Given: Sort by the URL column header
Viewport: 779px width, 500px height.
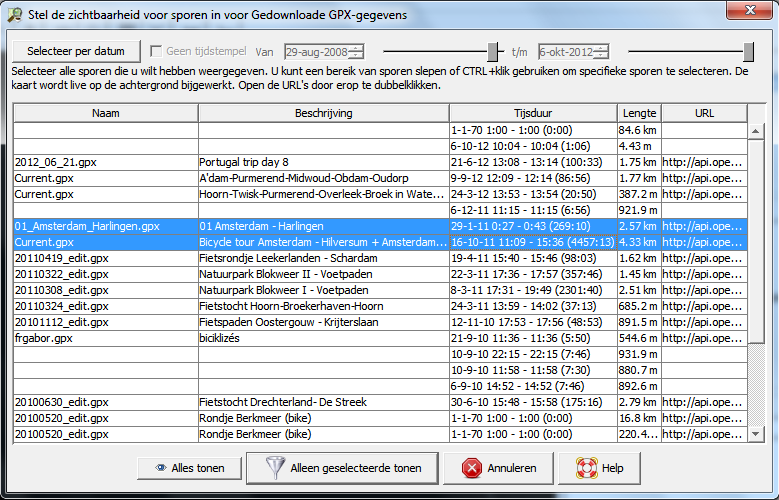Looking at the screenshot, I should click(x=704, y=113).
